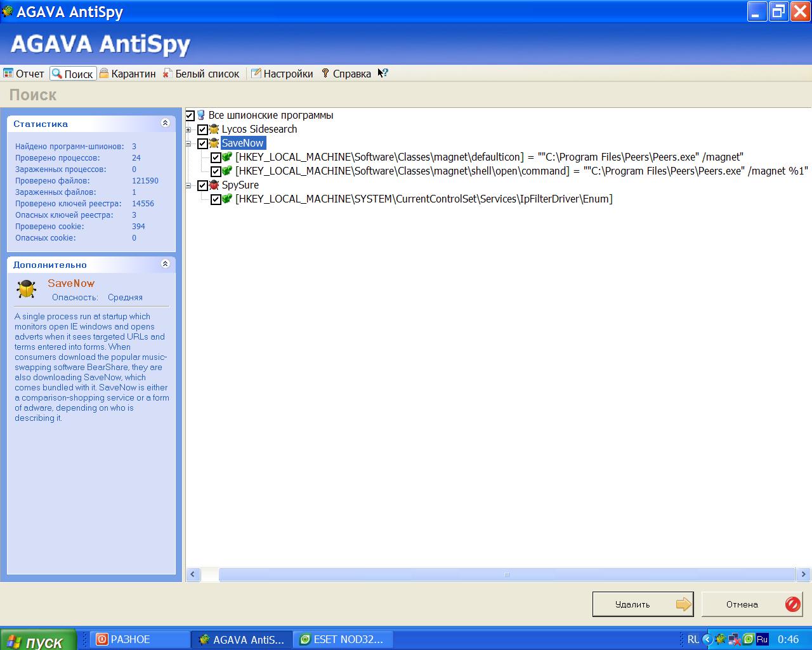The width and height of the screenshot is (812, 650).
Task: Uncheck the magnet\shell\open\command registry key checkbox
Action: (x=216, y=171)
